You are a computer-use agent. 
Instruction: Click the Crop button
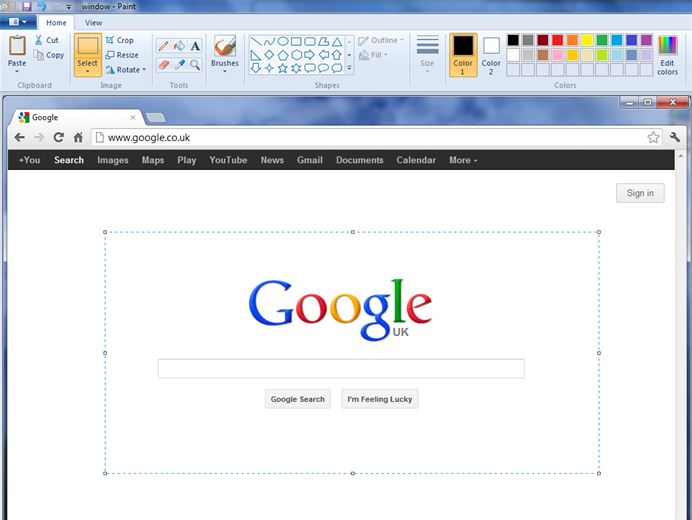pyautogui.click(x=120, y=40)
